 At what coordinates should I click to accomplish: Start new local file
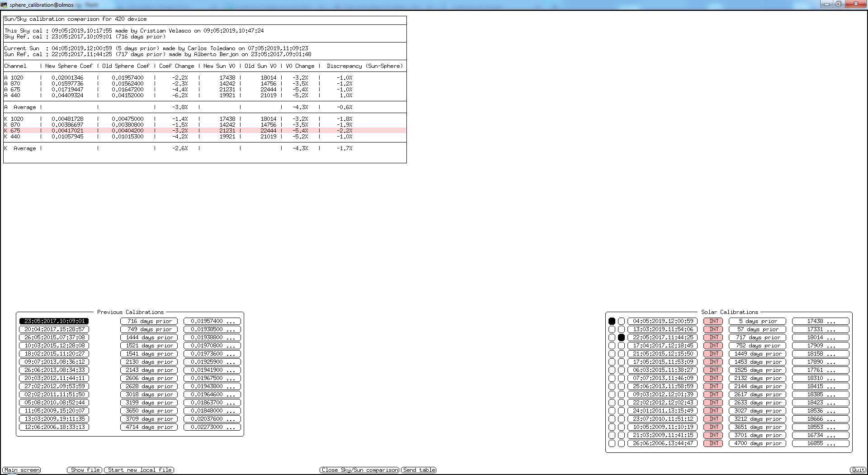click(139, 470)
